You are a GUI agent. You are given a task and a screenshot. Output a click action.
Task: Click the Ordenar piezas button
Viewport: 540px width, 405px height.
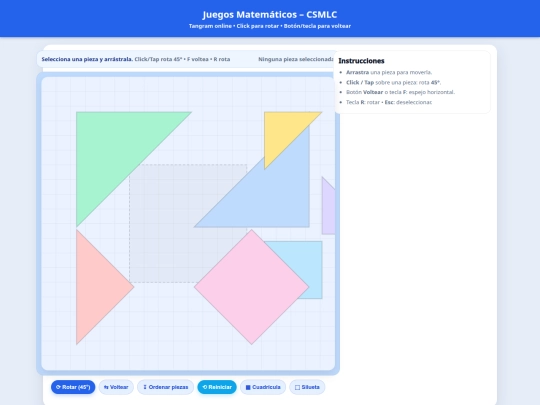click(165, 387)
